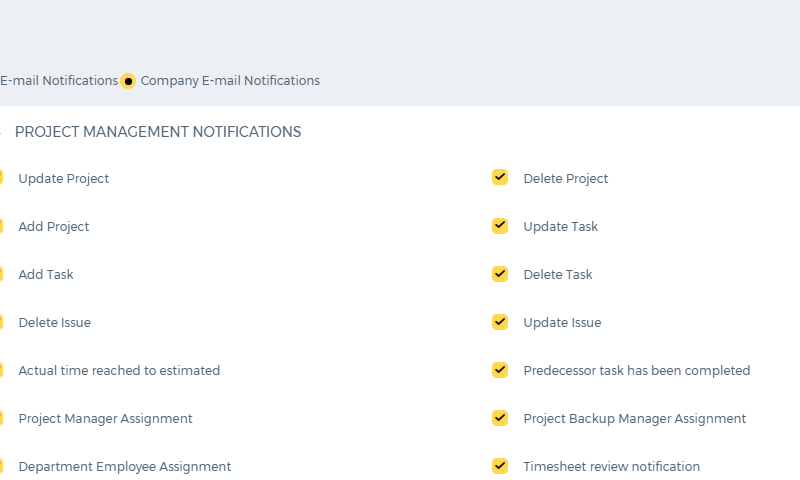
Task: Click Project Manager Assignment label
Action: (x=106, y=418)
